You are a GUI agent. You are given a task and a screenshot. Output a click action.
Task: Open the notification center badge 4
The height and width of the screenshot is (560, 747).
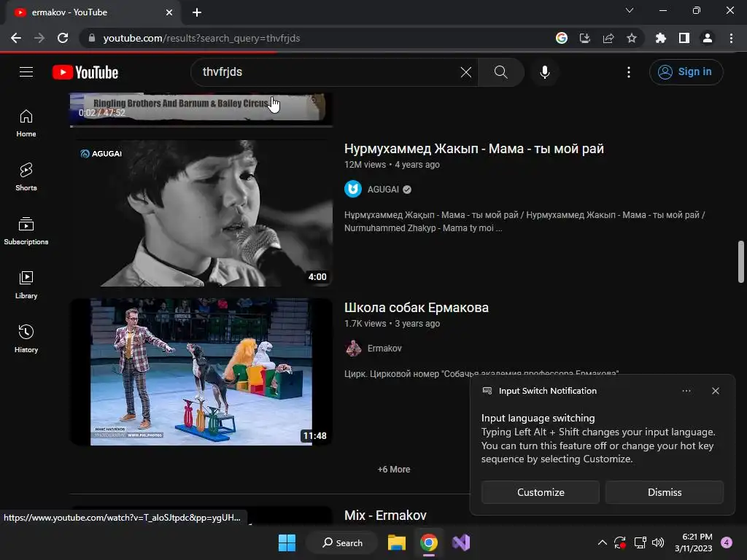(727, 542)
